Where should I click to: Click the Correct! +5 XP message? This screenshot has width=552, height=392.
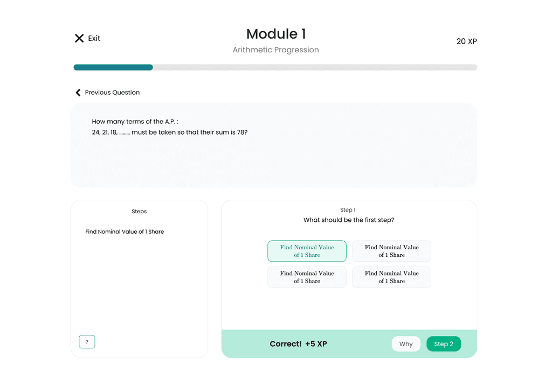coord(298,344)
